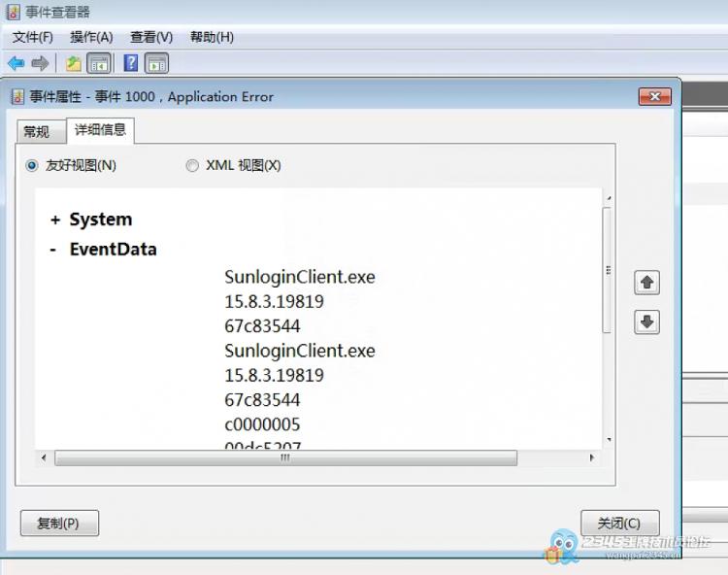Go forward with the gray arrow
This screenshot has height=575, width=728.
click(x=40, y=63)
